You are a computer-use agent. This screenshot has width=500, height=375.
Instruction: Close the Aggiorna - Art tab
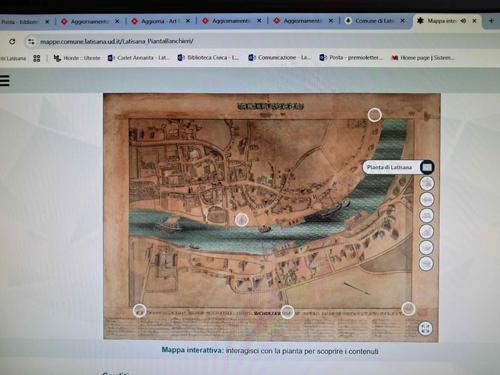188,21
